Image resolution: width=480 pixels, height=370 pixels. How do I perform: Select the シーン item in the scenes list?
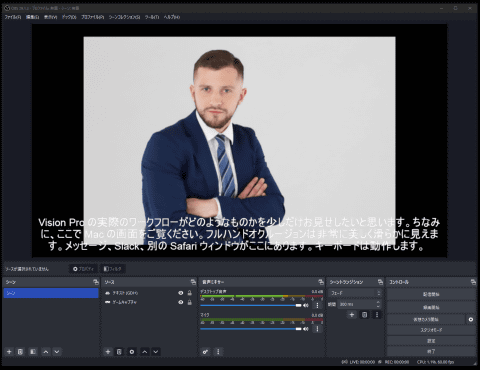click(51, 293)
